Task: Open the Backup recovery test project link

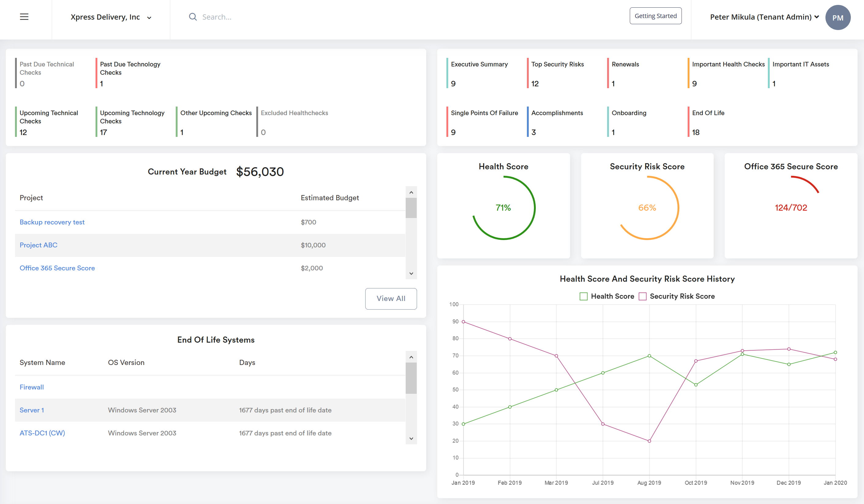Action: tap(52, 222)
